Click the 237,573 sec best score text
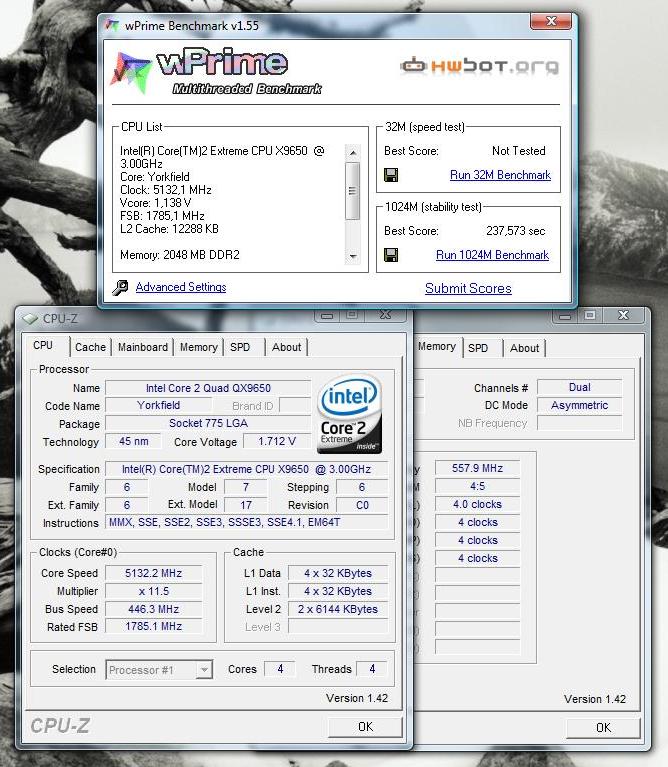668x767 pixels. click(515, 231)
